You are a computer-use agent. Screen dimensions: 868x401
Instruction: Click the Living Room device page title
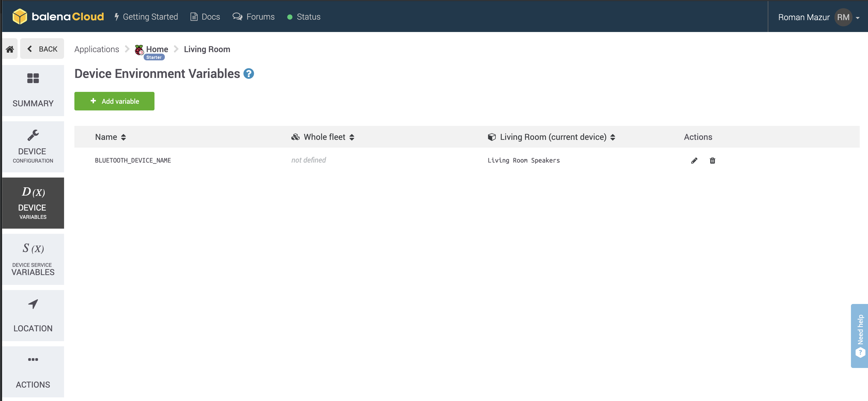207,49
